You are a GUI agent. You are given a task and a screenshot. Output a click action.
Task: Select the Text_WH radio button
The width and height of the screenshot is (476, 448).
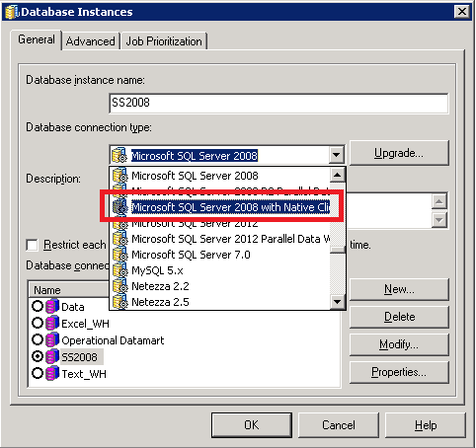coord(38,373)
